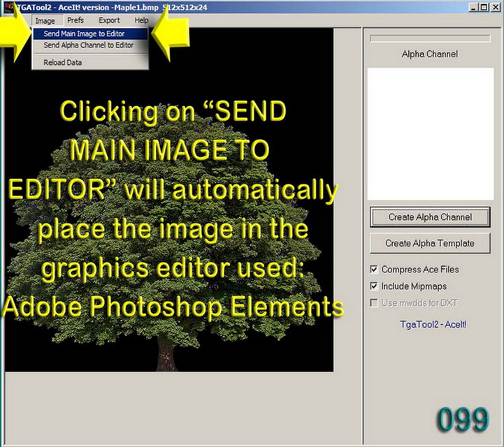The width and height of the screenshot is (504, 447).
Task: Click the progress bar above Alpha Channel
Action: (x=430, y=38)
